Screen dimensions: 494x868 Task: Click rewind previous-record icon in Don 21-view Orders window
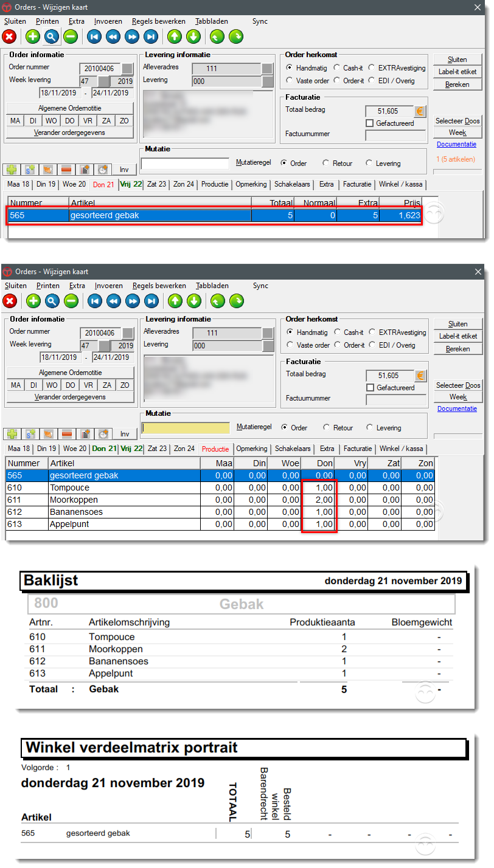(113, 36)
